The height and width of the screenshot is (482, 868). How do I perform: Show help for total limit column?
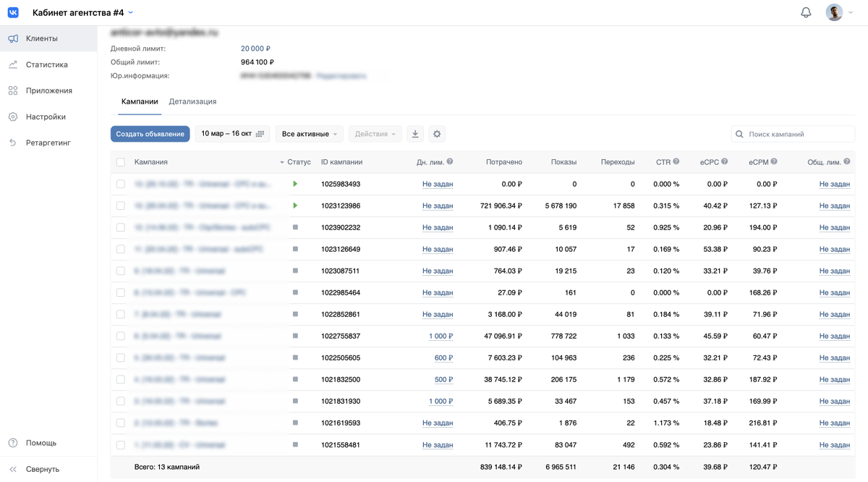tap(846, 162)
